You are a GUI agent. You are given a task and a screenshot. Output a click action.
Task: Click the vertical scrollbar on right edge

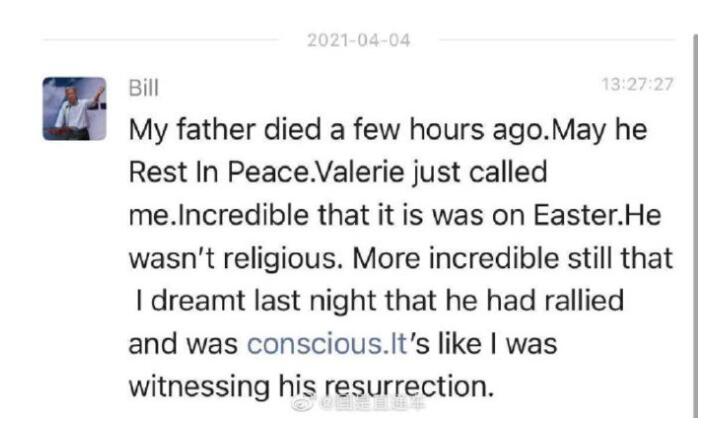(x=695, y=226)
